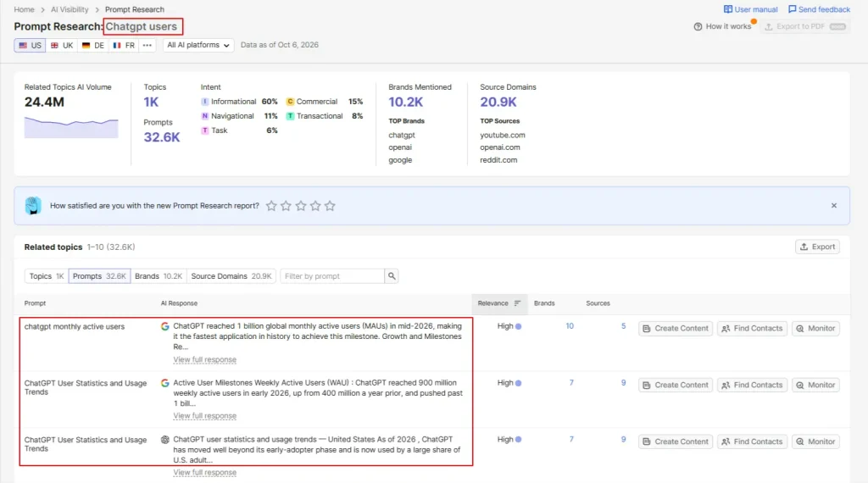Rate the report four stars

[x=315, y=206]
